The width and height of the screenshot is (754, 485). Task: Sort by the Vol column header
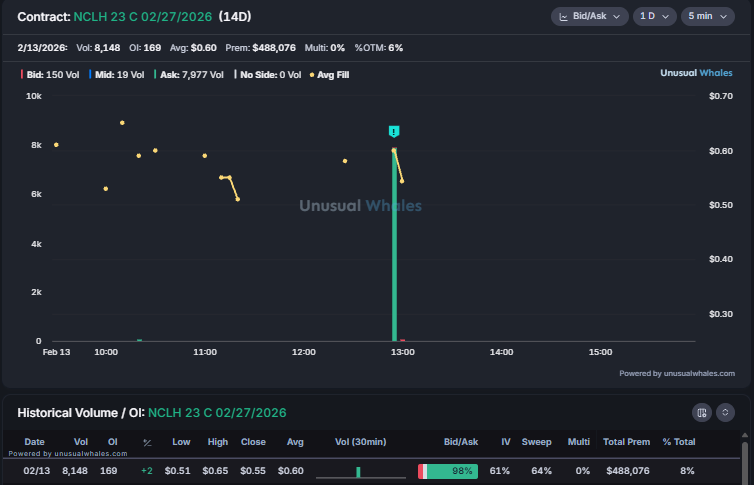tap(81, 442)
